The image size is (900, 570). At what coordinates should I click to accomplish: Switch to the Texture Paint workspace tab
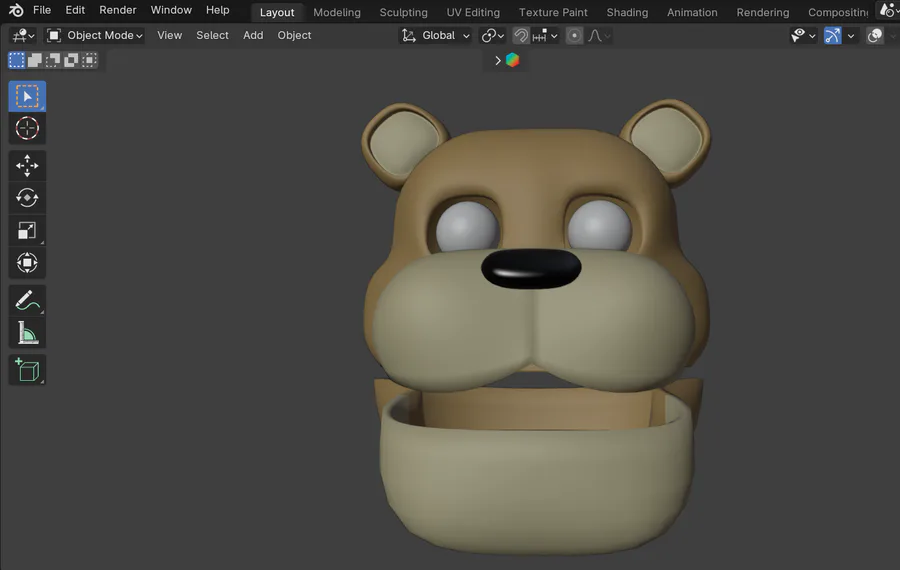click(x=553, y=12)
